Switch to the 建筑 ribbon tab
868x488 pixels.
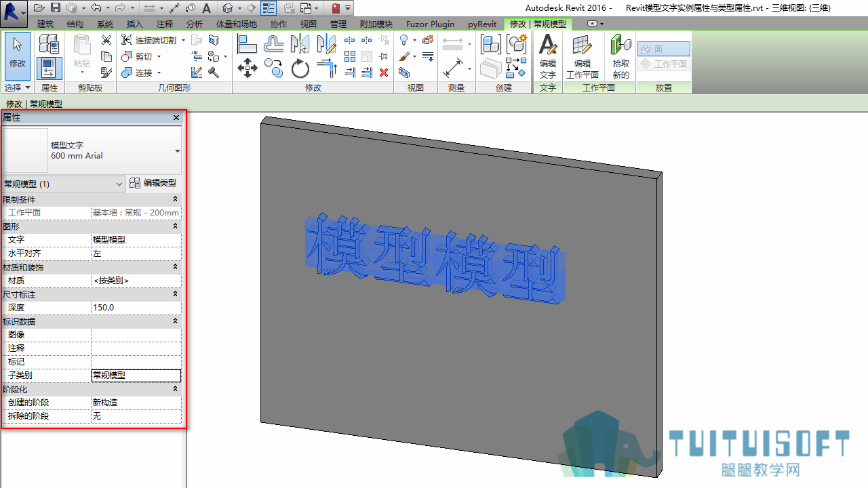click(x=45, y=24)
